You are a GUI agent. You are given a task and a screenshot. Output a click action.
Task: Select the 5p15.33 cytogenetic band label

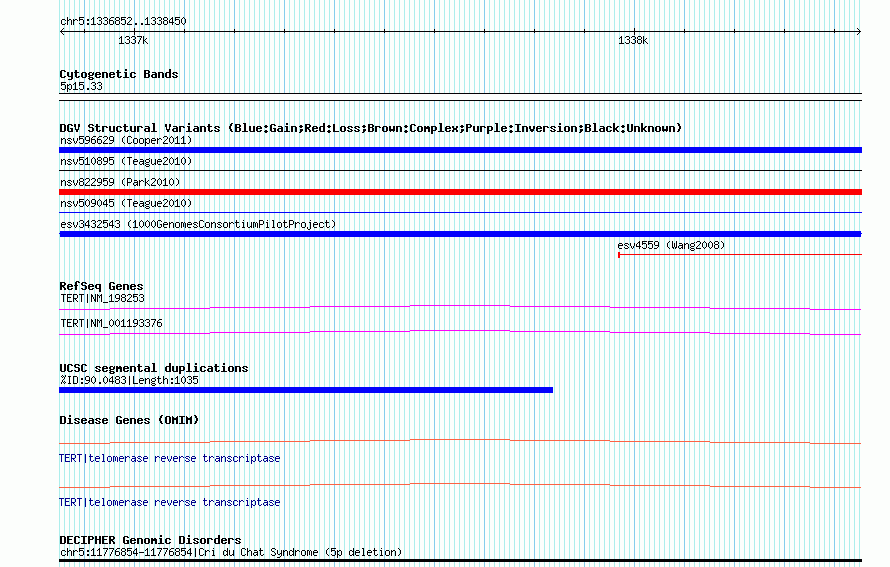click(x=81, y=86)
